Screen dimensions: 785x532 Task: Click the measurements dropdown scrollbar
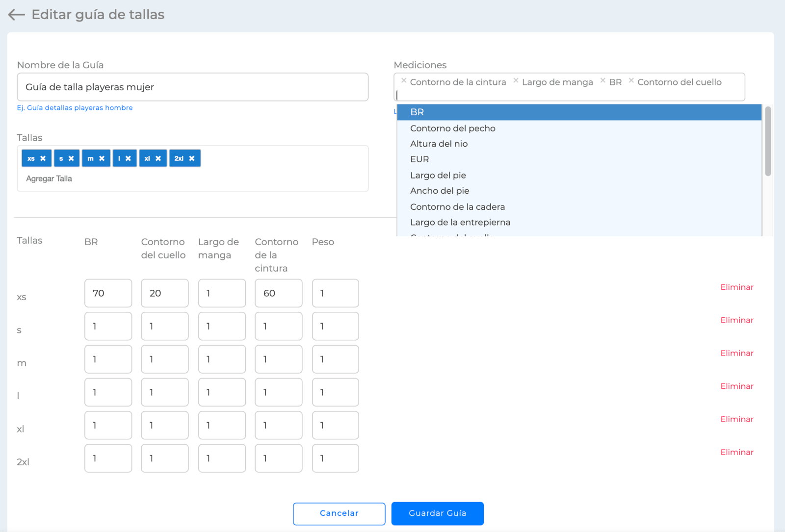[x=768, y=141]
